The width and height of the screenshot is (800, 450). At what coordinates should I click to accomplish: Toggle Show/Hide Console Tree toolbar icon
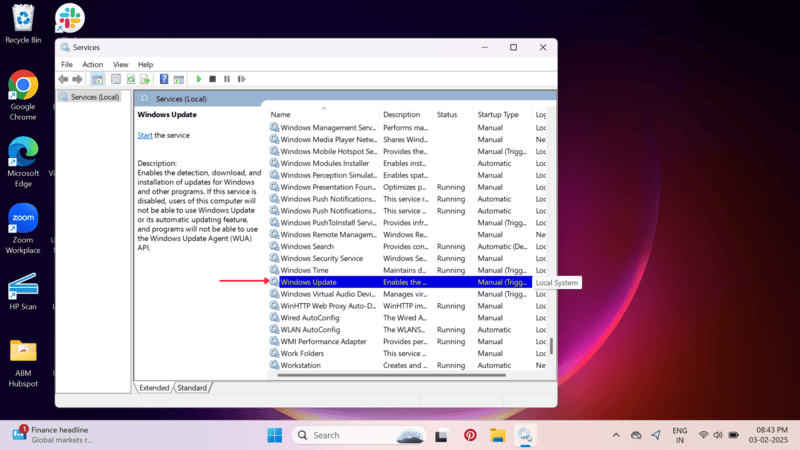(x=97, y=79)
